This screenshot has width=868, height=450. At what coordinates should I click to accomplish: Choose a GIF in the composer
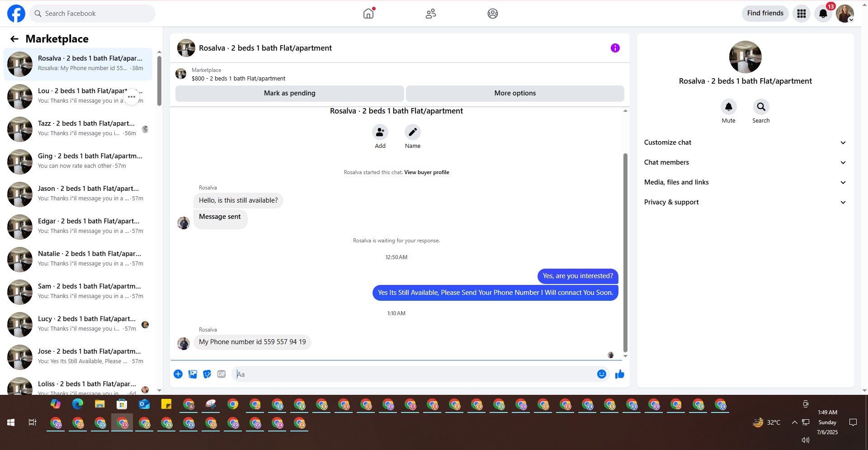[222, 374]
